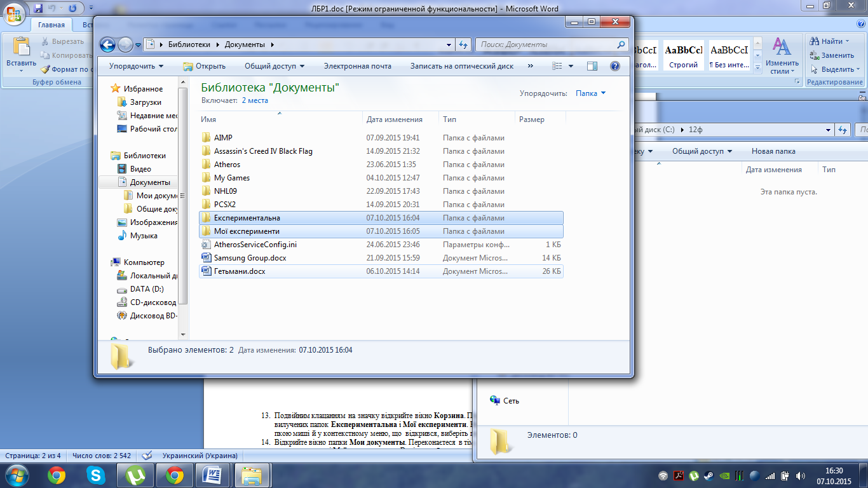Open the 2 места link
The height and width of the screenshot is (488, 868).
click(x=255, y=100)
